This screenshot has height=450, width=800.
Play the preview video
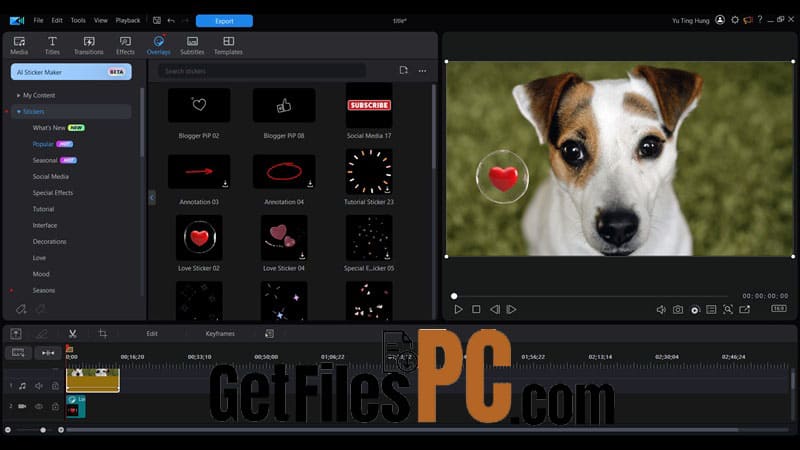458,309
